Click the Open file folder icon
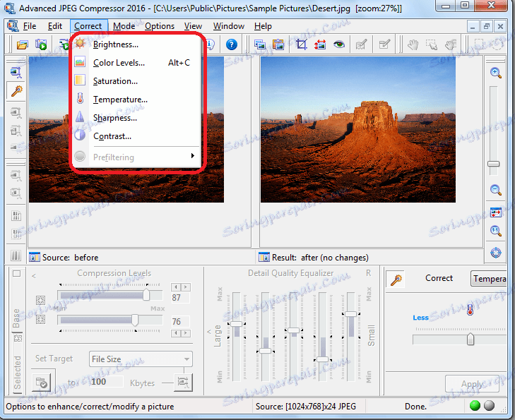This screenshot has height=420, width=515. 22,44
